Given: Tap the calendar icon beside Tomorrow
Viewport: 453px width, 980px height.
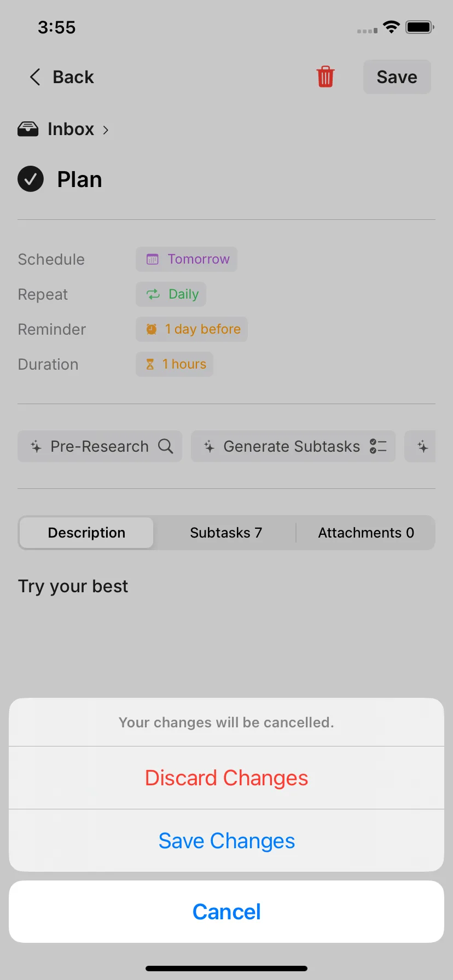Looking at the screenshot, I should click(x=153, y=259).
